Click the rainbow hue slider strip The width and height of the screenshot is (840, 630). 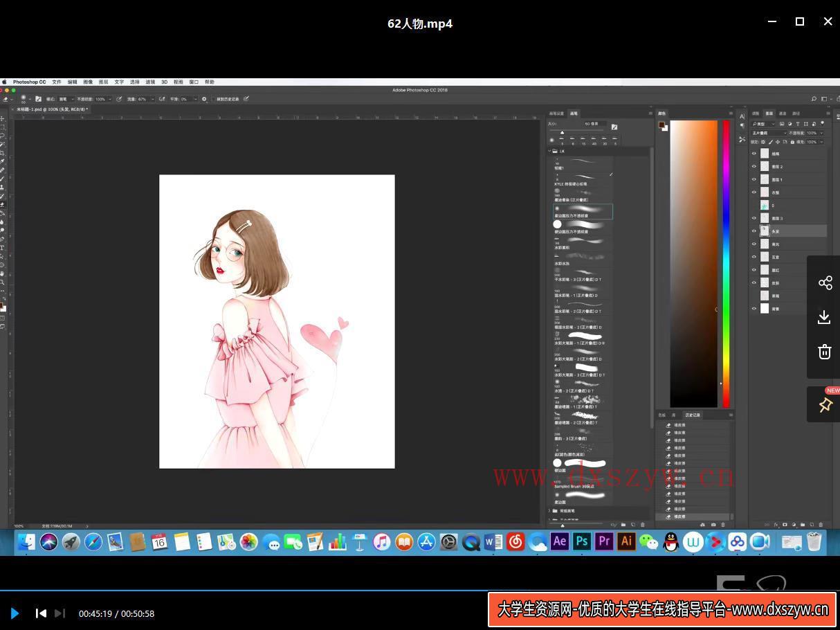726,264
